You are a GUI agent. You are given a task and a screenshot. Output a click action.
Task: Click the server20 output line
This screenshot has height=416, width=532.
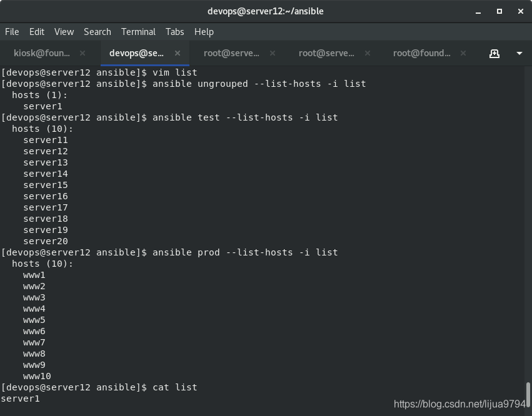pyautogui.click(x=46, y=241)
